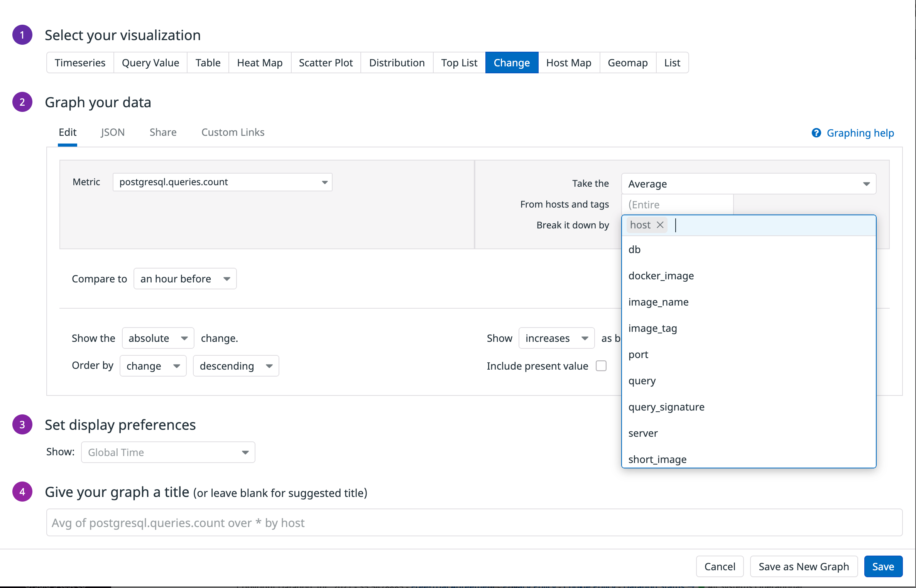Open the Custom Links tab
916x588 pixels.
[x=232, y=132]
